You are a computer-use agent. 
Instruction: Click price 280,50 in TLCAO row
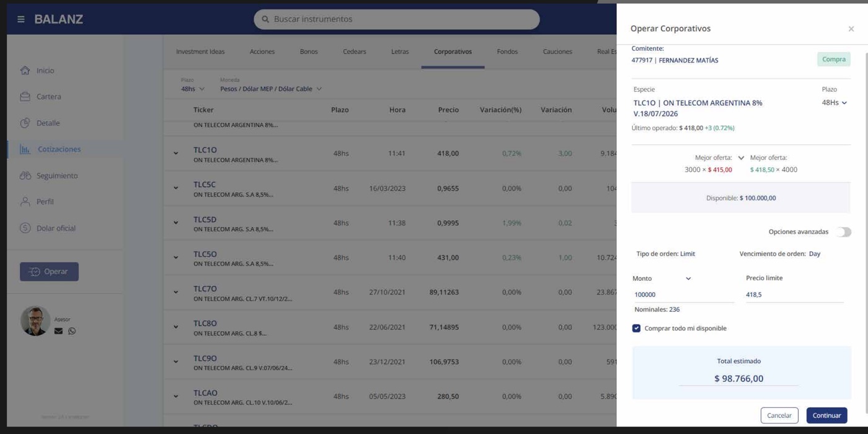(448, 396)
